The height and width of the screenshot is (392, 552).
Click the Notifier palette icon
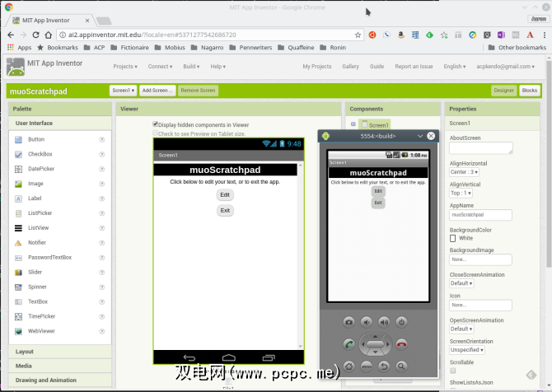click(18, 243)
